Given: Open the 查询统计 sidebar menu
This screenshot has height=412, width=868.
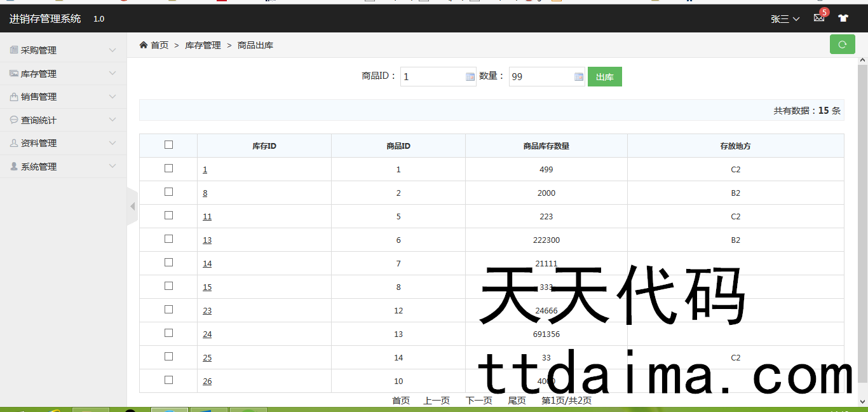Looking at the screenshot, I should click(39, 120).
